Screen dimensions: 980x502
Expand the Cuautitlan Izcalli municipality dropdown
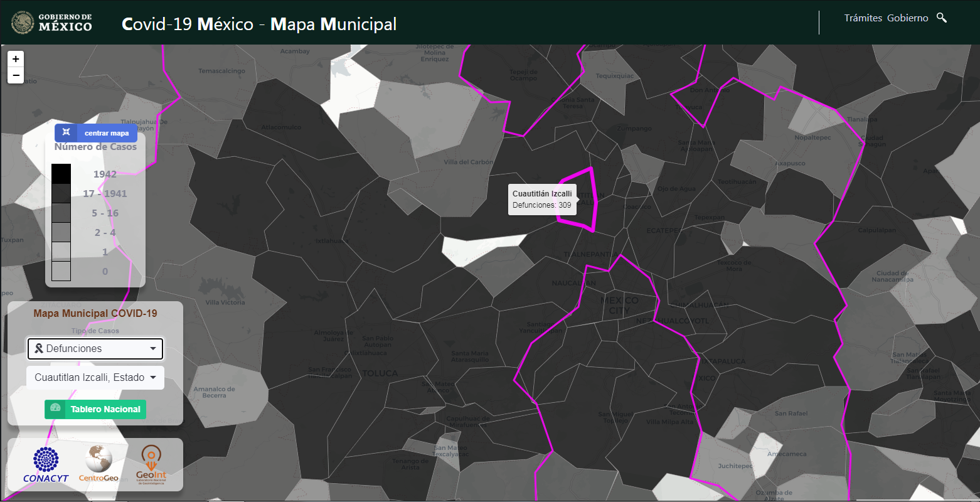(95, 378)
